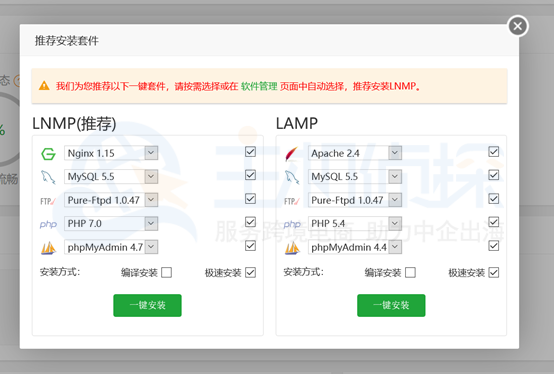Uncheck the Apache 2.4 checkbox
Viewport: 554px width, 374px height.
(x=494, y=152)
